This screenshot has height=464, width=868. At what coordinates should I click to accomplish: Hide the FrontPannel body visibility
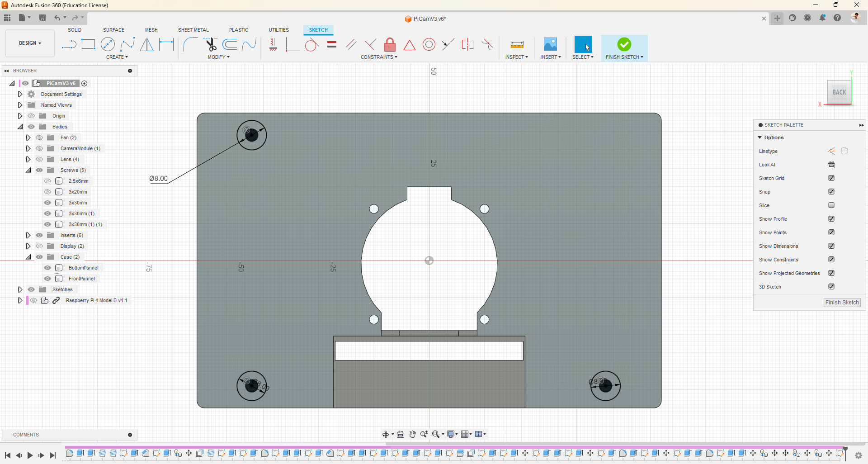47,279
